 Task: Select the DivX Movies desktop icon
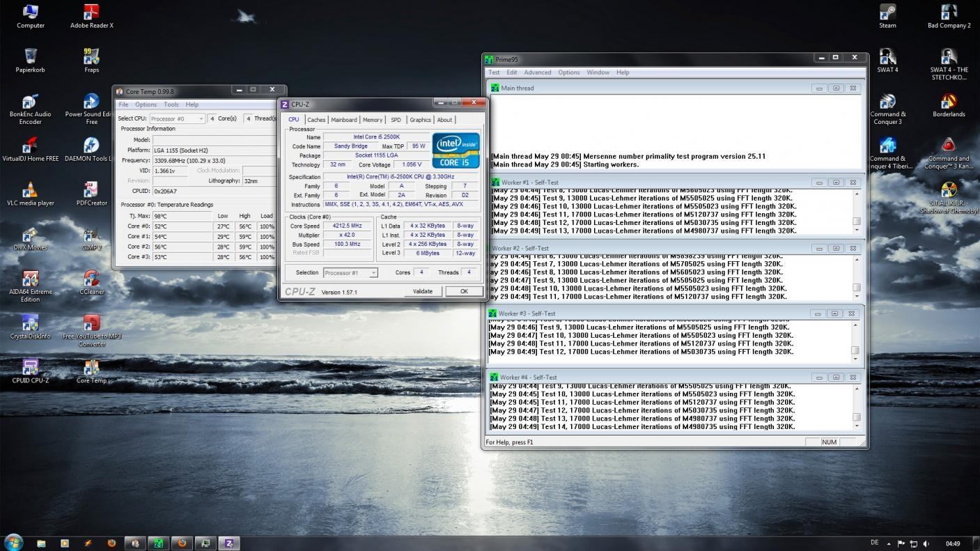(x=30, y=238)
